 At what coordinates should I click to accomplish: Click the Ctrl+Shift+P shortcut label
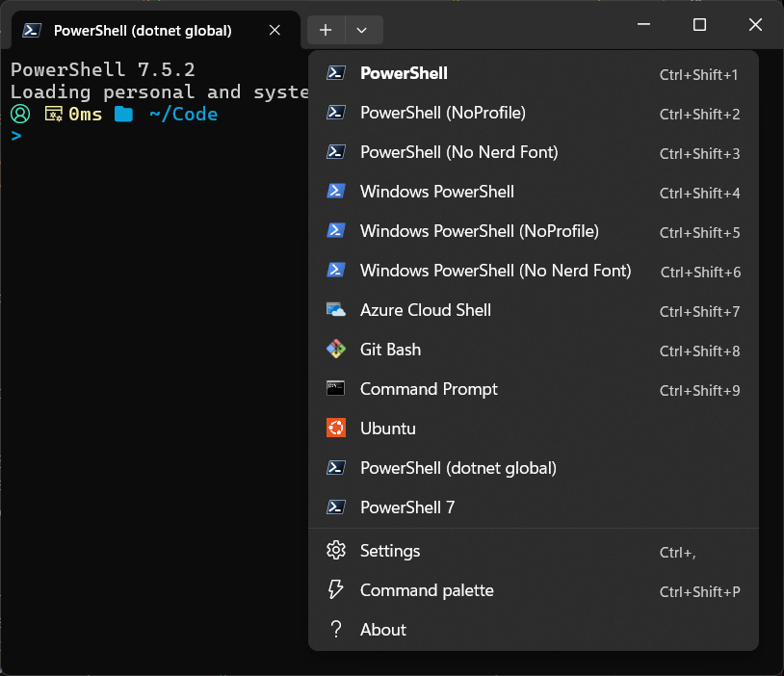(699, 592)
